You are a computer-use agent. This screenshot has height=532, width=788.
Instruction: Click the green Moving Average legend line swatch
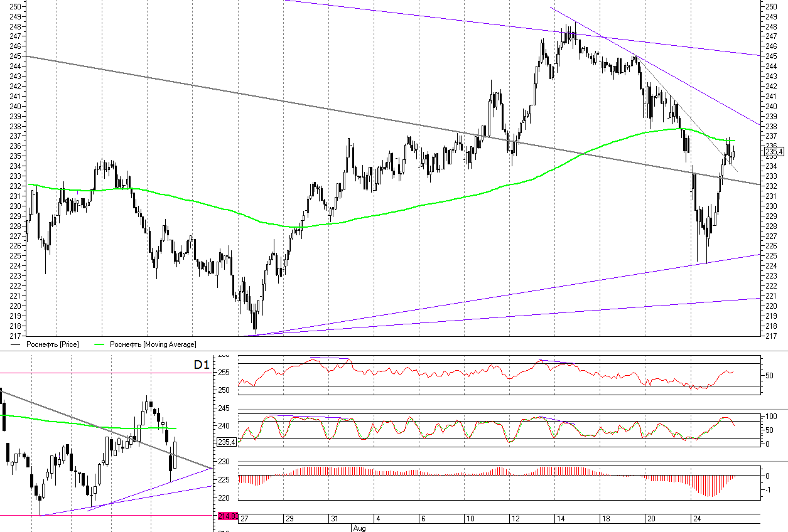click(99, 344)
